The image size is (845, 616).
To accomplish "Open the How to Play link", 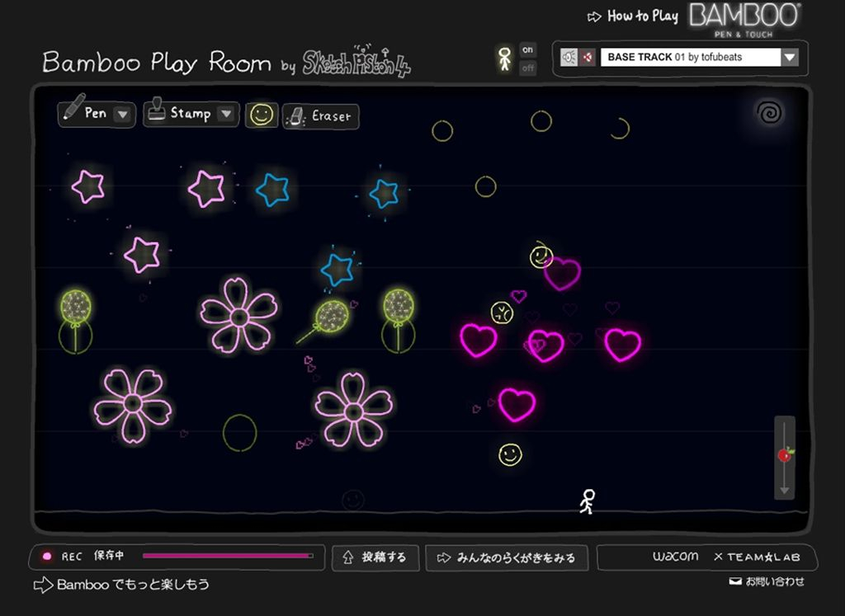I will (x=633, y=16).
